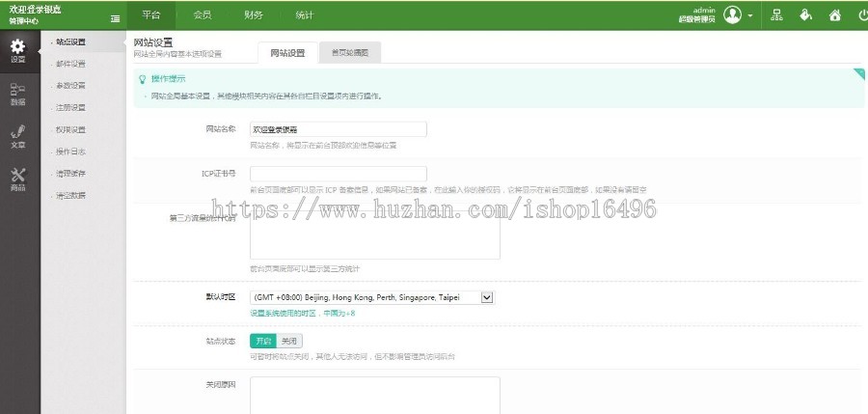Switch to the 平台 top menu
Screen dimensions: 868x414
[151, 15]
